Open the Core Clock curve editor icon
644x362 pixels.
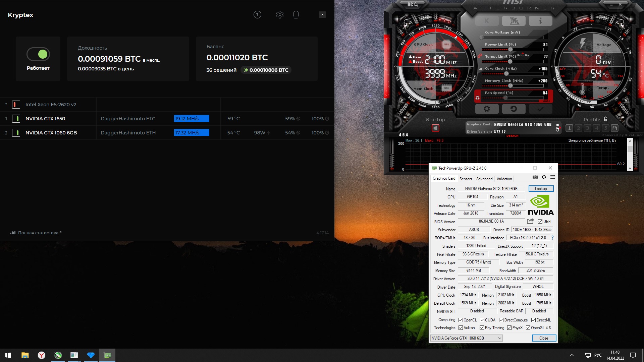click(480, 69)
